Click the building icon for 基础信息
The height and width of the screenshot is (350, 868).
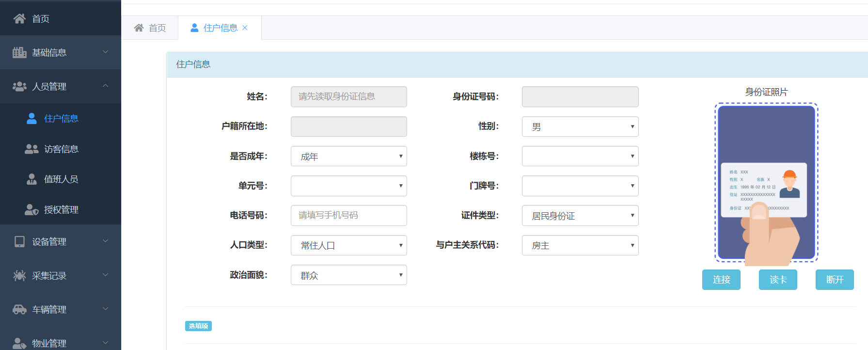[19, 52]
